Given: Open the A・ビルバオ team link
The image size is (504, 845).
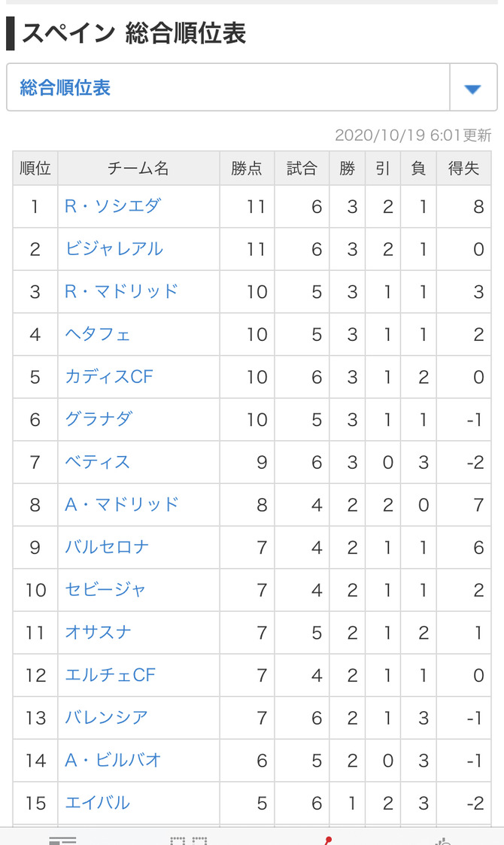Looking at the screenshot, I should (x=113, y=759).
